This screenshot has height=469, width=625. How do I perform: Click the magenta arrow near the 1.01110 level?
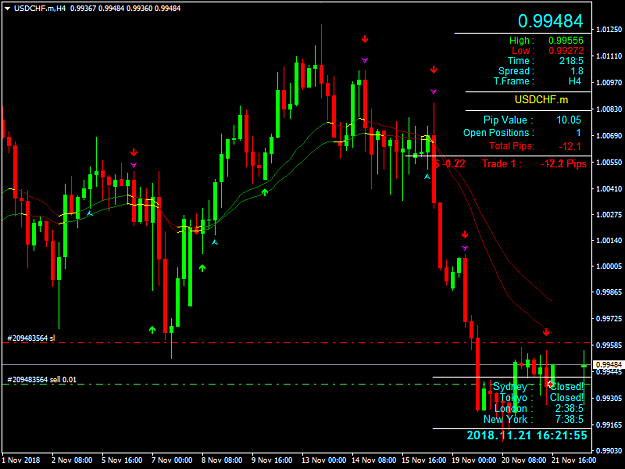(x=365, y=60)
